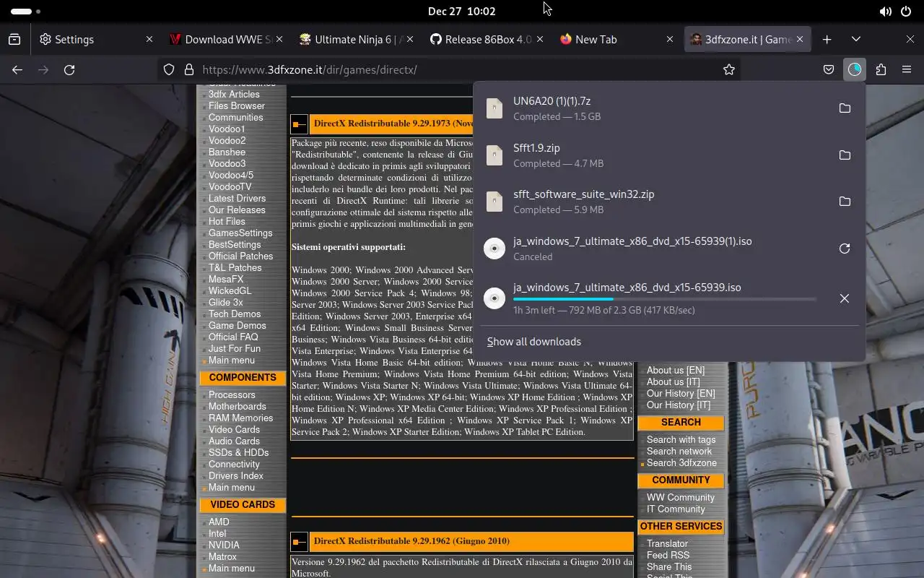Click the tracking protection shield icon

[169, 69]
